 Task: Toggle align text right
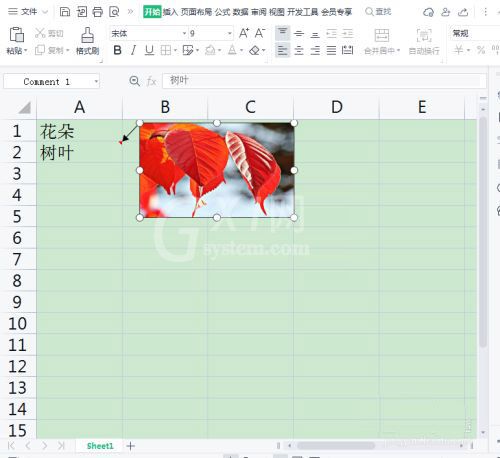[x=315, y=50]
